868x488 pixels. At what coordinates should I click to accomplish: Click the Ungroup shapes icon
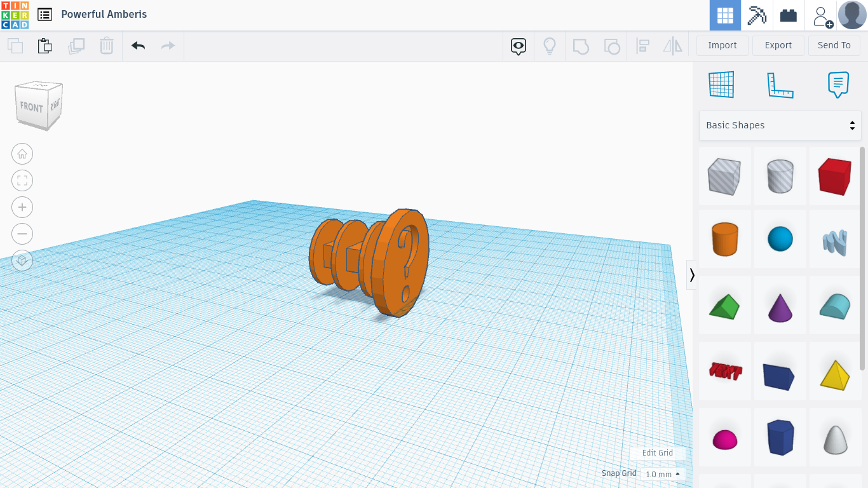(x=611, y=46)
